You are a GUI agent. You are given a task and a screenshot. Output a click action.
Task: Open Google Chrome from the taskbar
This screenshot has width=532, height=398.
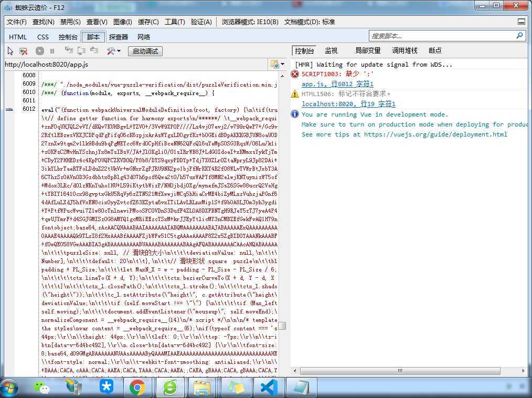(137, 387)
